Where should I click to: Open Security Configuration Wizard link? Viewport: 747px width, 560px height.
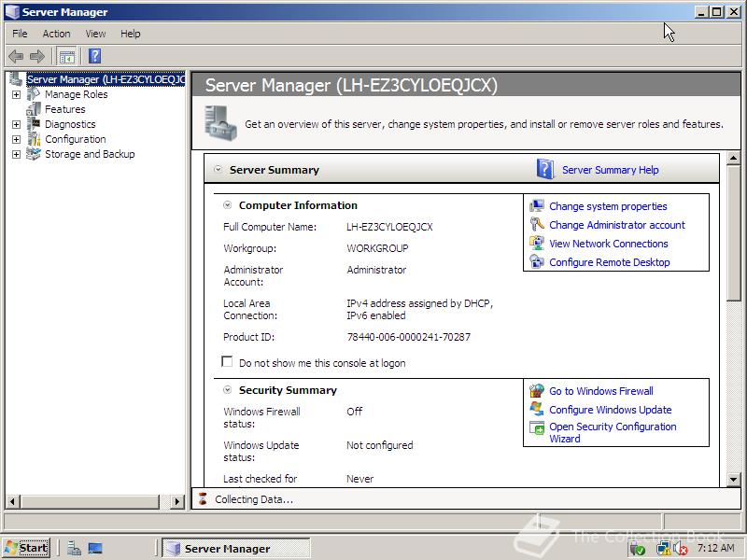tap(613, 432)
